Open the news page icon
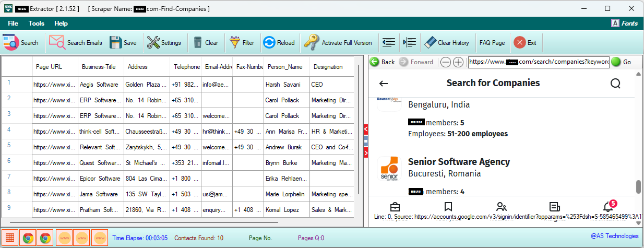 tap(555, 207)
